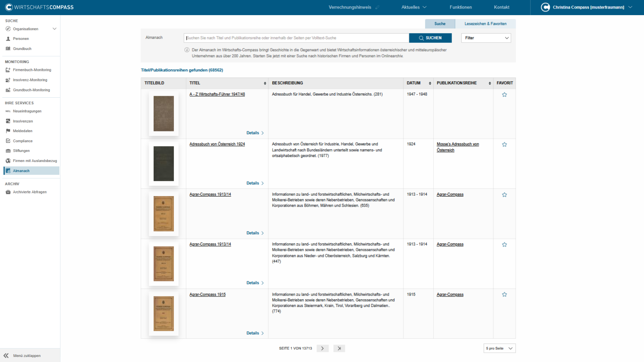Favorite A-Z Wirtschafts-Führer 1947/48 star
This screenshot has height=362, width=644.
[x=504, y=95]
